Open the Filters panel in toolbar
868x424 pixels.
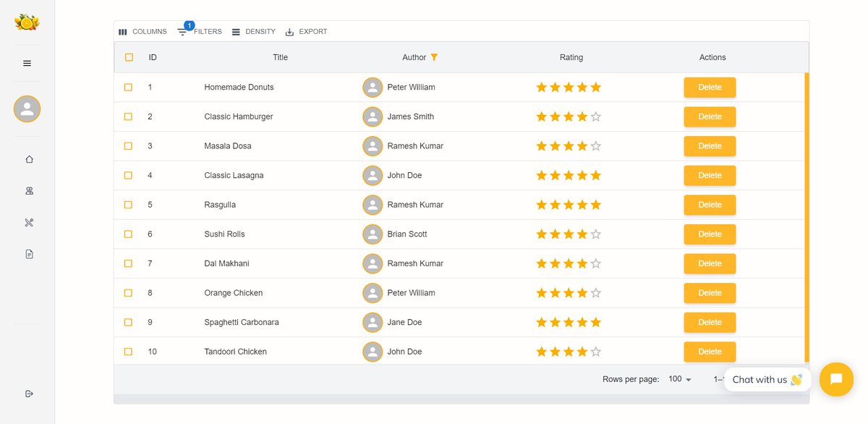pyautogui.click(x=200, y=32)
